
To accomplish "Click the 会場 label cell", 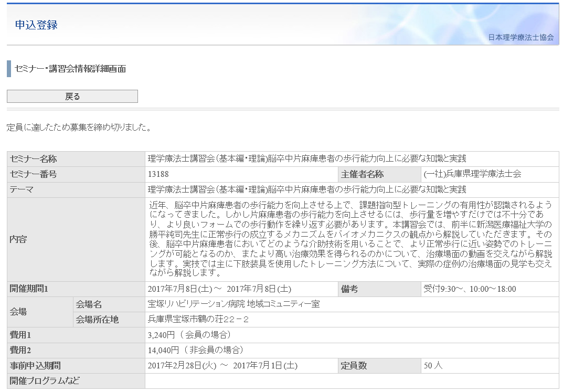I will pos(40,312).
